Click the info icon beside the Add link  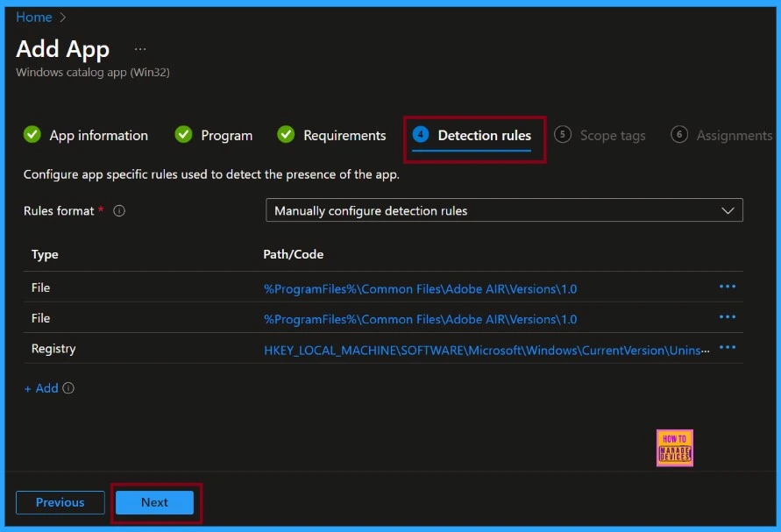tap(68, 388)
